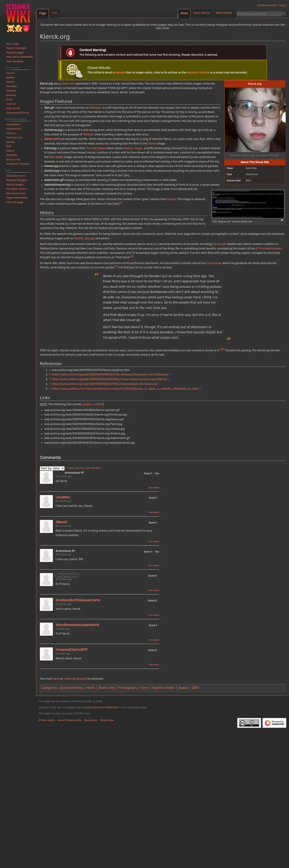The width and height of the screenshot is (289, 868).
Task: Open the petitiononline reference link
Action: [110, 374]
